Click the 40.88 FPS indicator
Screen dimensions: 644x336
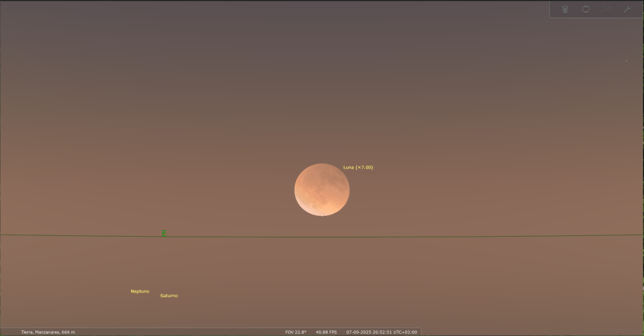point(326,332)
